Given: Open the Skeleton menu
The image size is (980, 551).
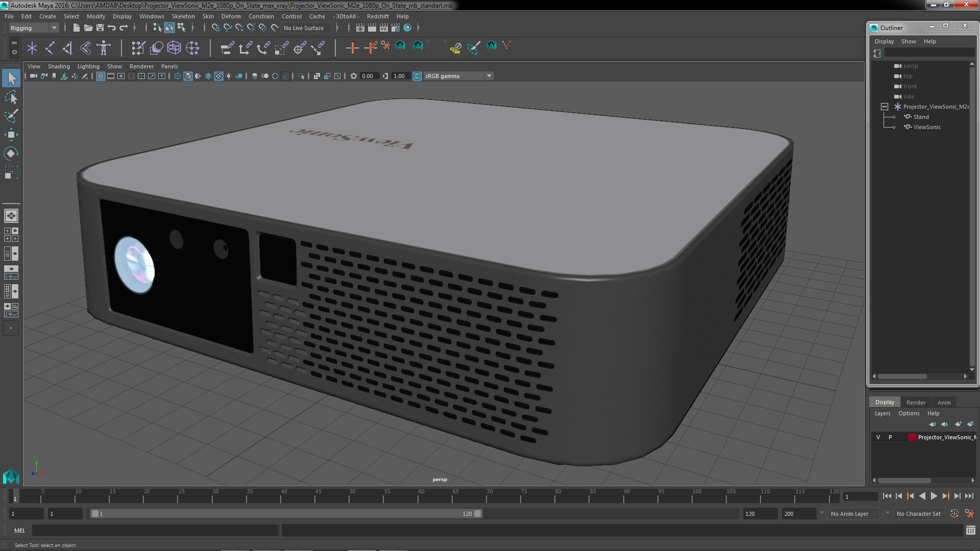Looking at the screenshot, I should 183,16.
